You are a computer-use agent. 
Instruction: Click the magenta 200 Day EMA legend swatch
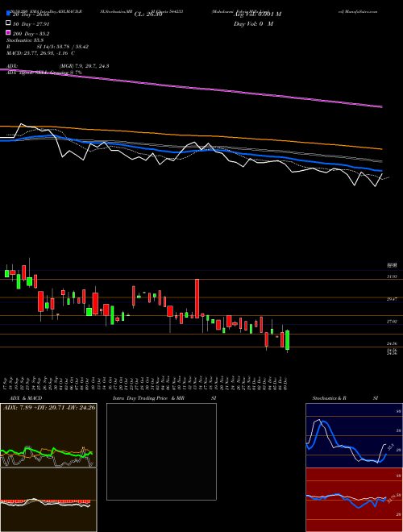(8, 33)
